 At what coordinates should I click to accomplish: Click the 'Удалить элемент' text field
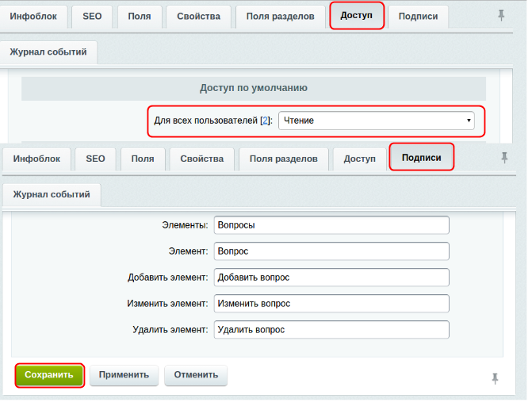(331, 330)
